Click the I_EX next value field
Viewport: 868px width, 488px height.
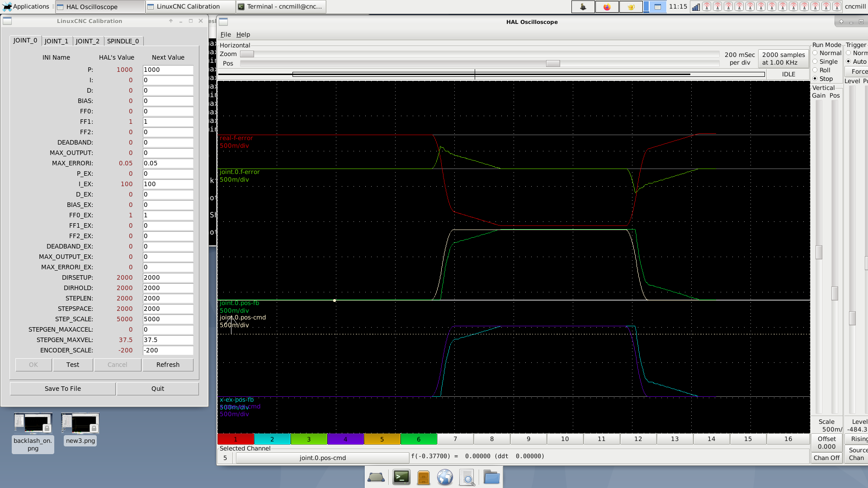(168, 184)
